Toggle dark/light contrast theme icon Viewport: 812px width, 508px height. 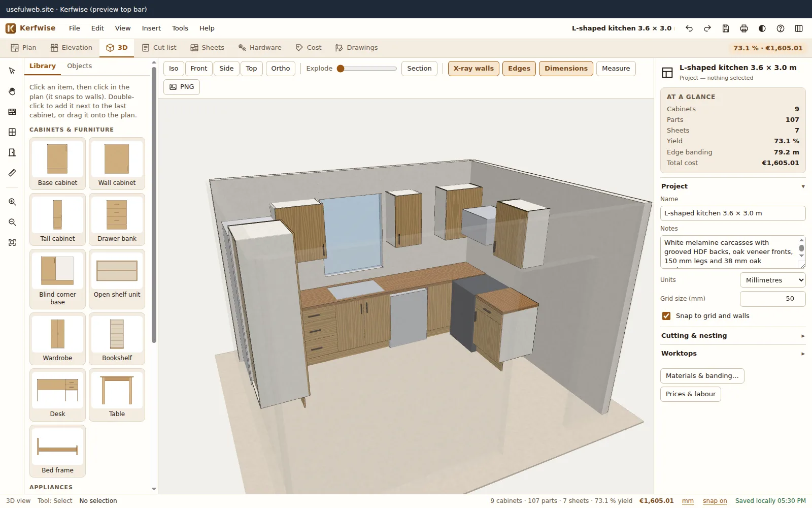pyautogui.click(x=762, y=28)
